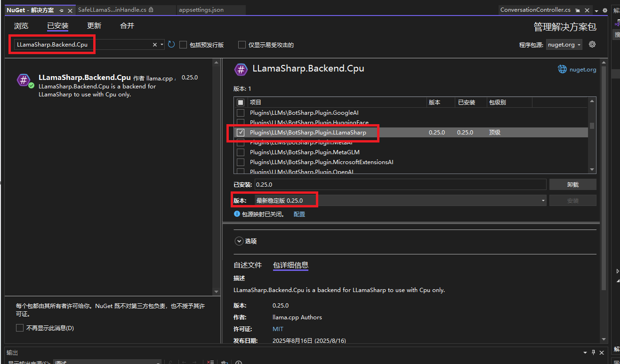Select the LLamaSharp.Backend.Cpu package list title
This screenshot has width=620, height=364.
click(x=84, y=77)
